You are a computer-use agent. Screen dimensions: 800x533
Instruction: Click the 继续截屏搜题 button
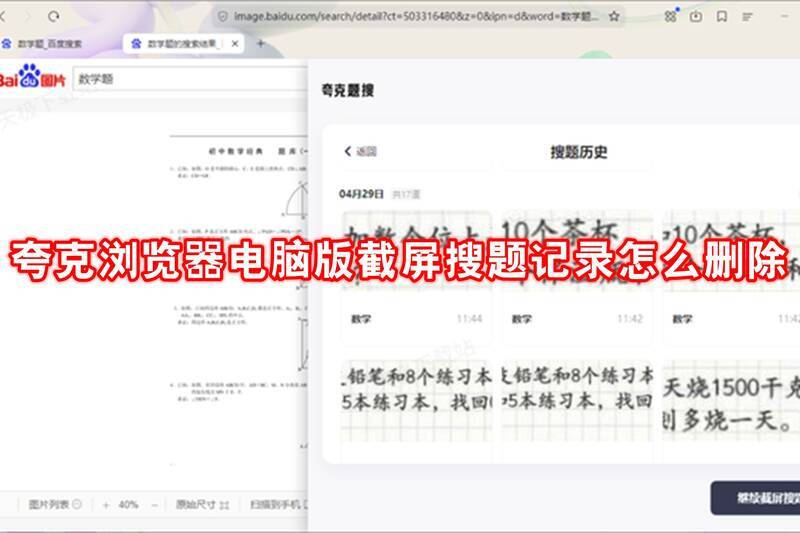[756, 498]
